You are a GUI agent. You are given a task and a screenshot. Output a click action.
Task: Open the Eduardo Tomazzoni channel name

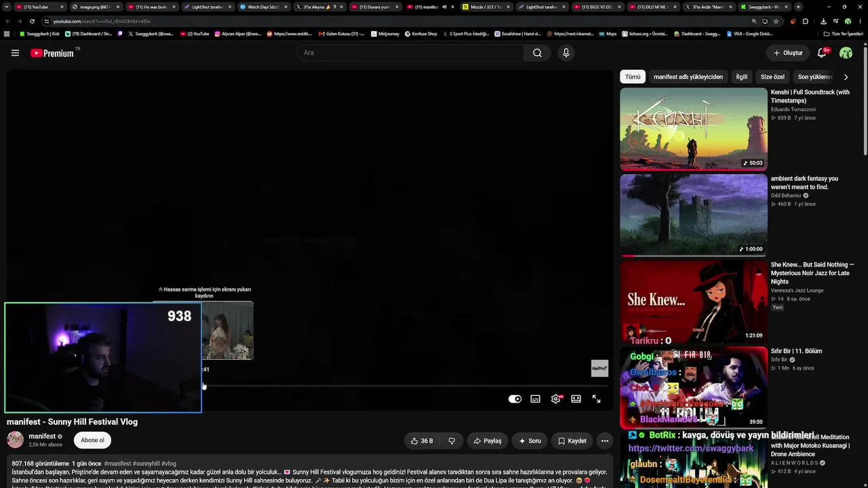tap(793, 109)
